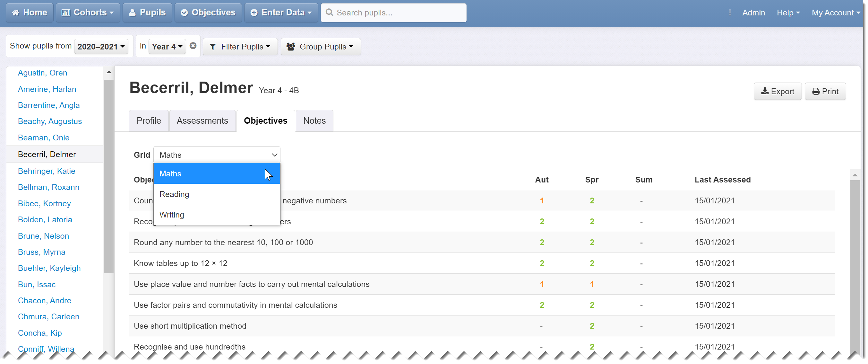Select pupil Beachy, Augustus

coord(50,121)
